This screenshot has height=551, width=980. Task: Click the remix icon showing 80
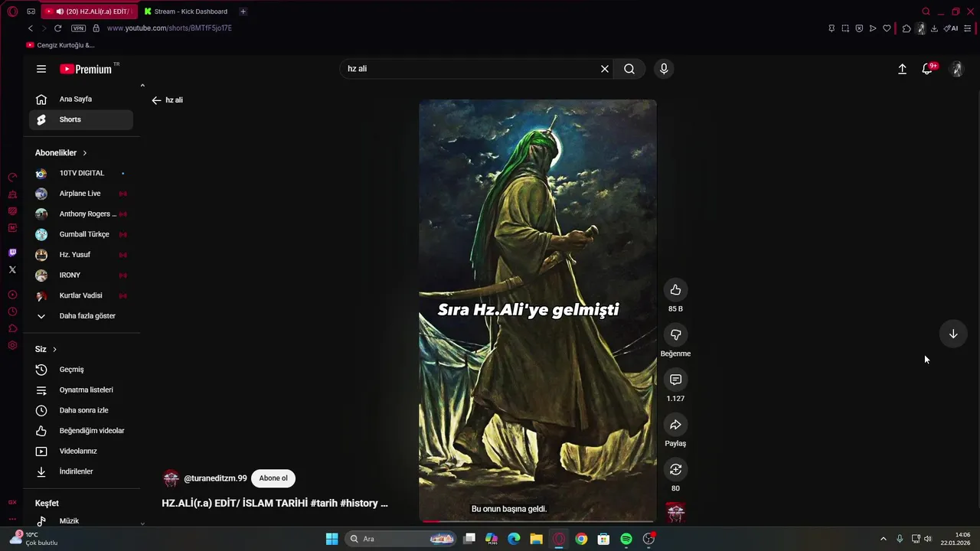click(x=675, y=469)
